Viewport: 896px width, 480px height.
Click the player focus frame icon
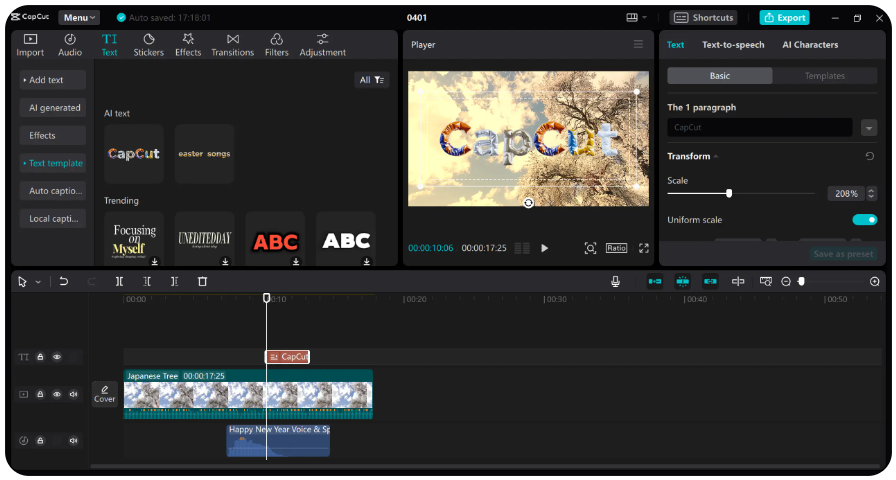(x=590, y=248)
